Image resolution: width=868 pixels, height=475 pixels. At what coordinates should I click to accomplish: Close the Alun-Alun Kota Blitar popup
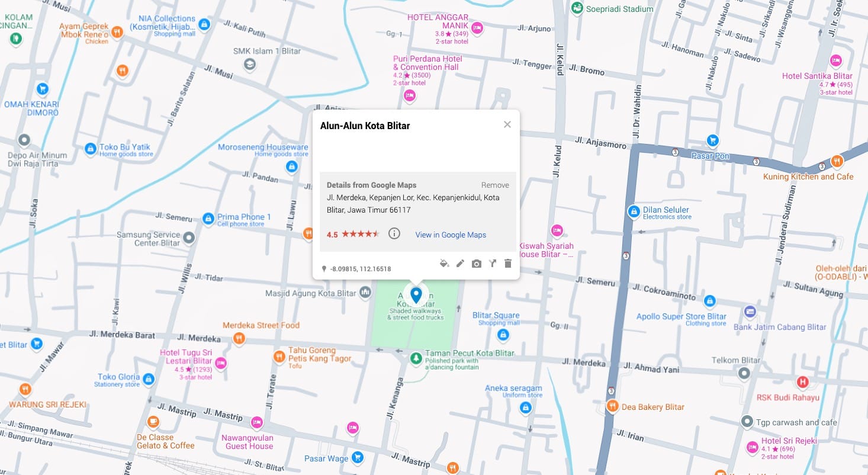(507, 124)
